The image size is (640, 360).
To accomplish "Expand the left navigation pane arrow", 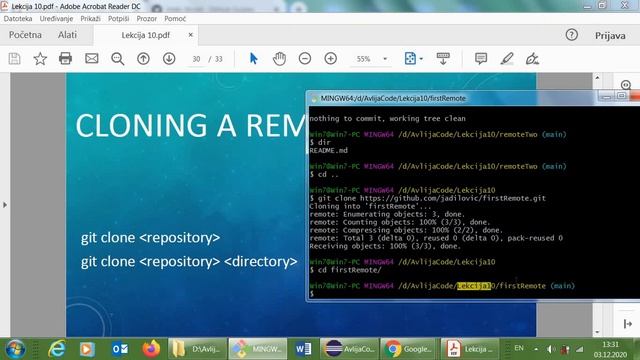I will [x=5, y=204].
